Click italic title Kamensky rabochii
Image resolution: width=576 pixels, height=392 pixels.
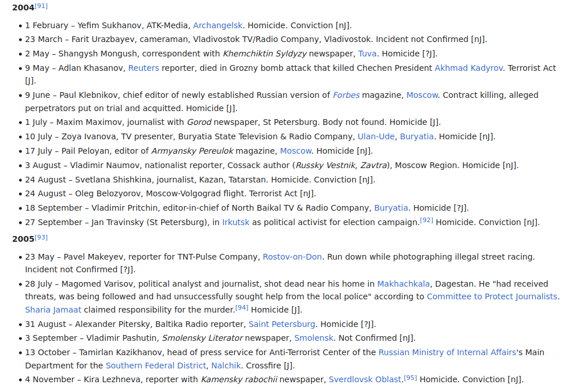tap(239, 379)
